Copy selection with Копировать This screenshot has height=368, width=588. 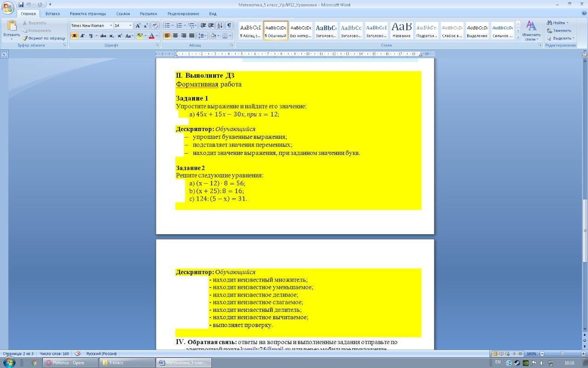36,30
